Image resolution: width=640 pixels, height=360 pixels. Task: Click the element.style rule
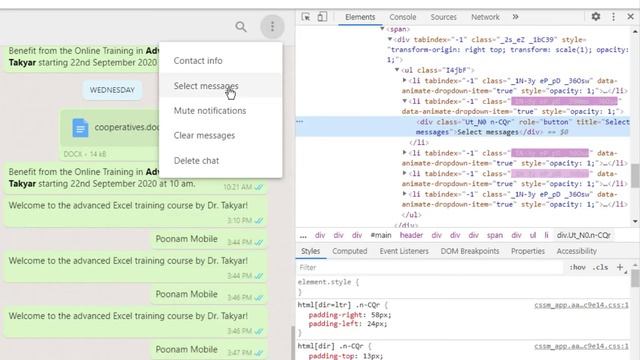[x=328, y=282]
